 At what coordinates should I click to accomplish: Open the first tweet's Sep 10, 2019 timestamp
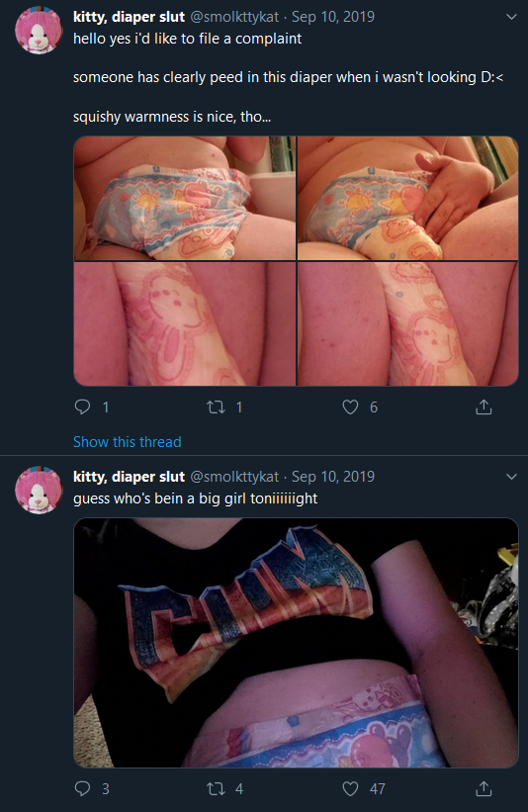[x=333, y=17]
